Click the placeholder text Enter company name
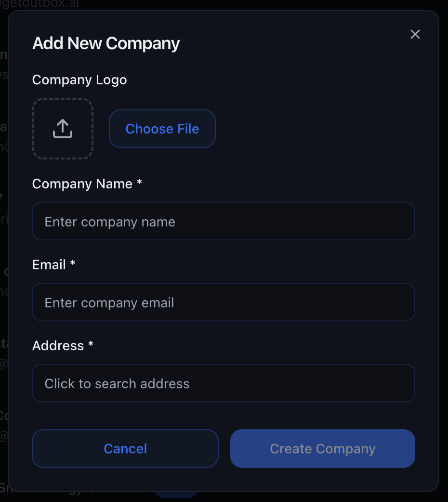The image size is (448, 502). coord(109,222)
